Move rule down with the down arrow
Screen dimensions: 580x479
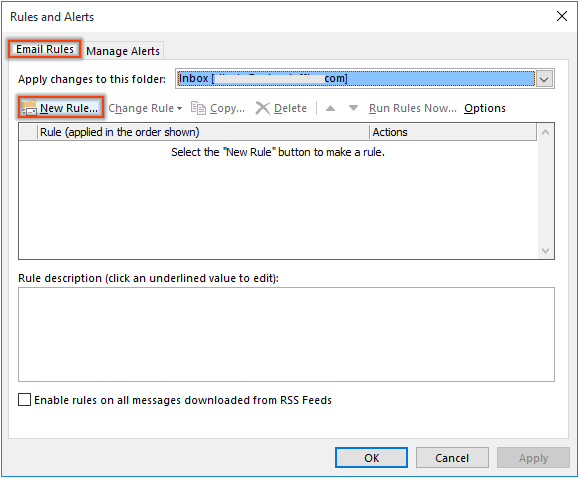tap(353, 108)
